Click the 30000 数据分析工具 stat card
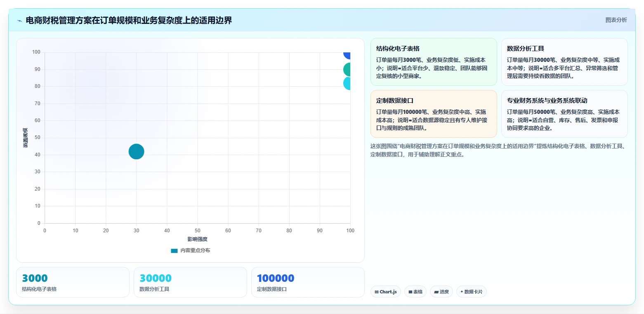 [190, 282]
